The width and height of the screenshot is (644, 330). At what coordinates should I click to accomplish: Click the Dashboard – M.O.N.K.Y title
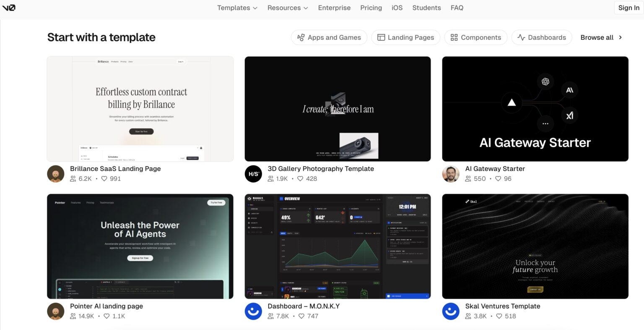click(304, 306)
